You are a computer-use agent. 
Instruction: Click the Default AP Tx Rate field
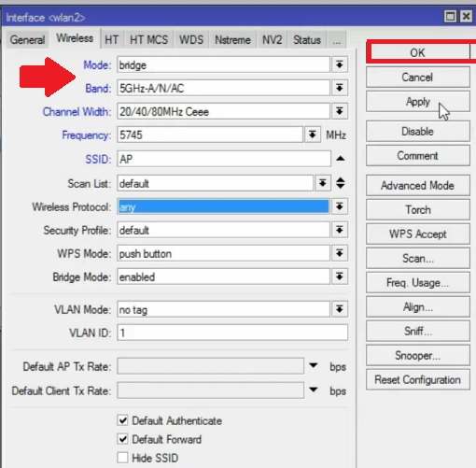pyautogui.click(x=211, y=366)
